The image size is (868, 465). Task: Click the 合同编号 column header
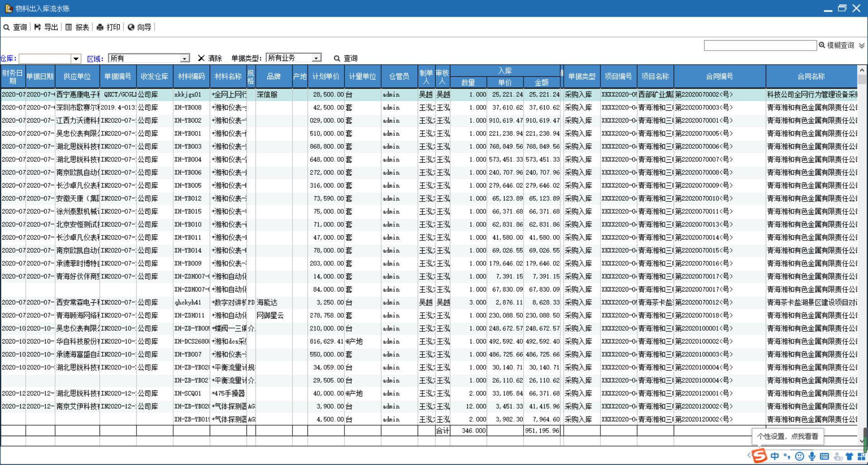pyautogui.click(x=719, y=76)
